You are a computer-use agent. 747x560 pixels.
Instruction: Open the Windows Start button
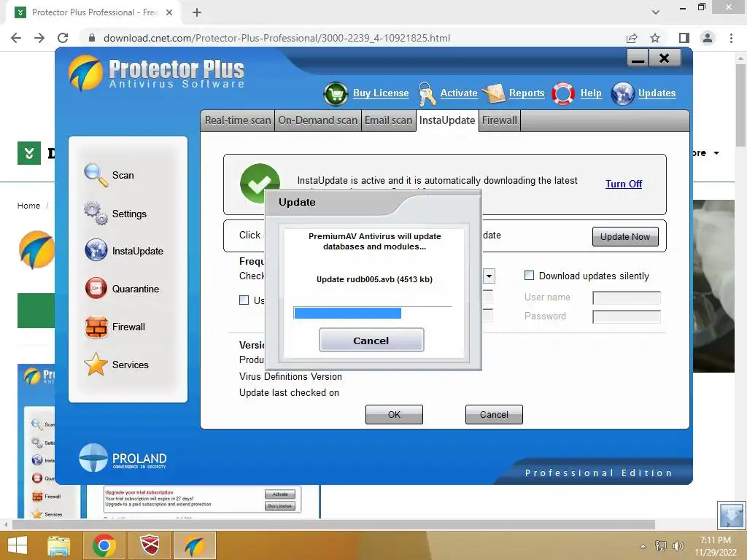(18, 545)
